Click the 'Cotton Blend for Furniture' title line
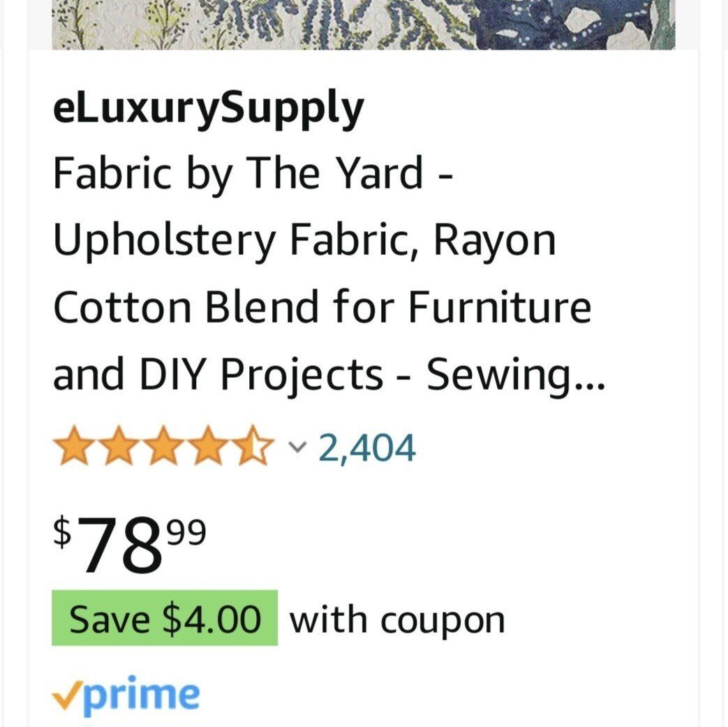The image size is (728, 727). tap(322, 307)
